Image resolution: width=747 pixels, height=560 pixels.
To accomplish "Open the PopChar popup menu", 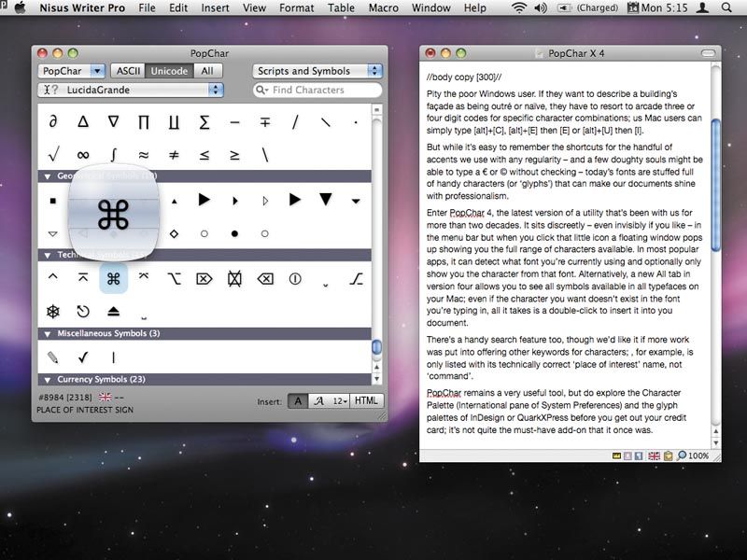I will pos(72,71).
